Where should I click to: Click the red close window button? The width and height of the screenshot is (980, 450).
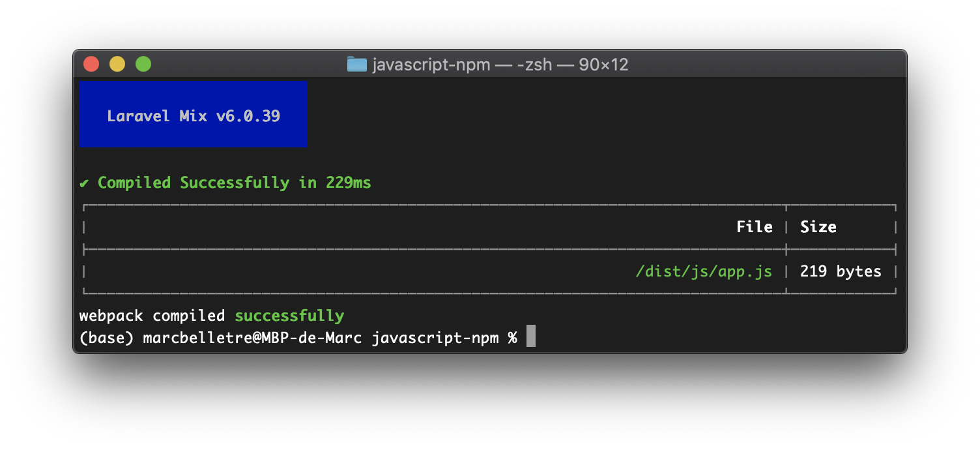[91, 64]
